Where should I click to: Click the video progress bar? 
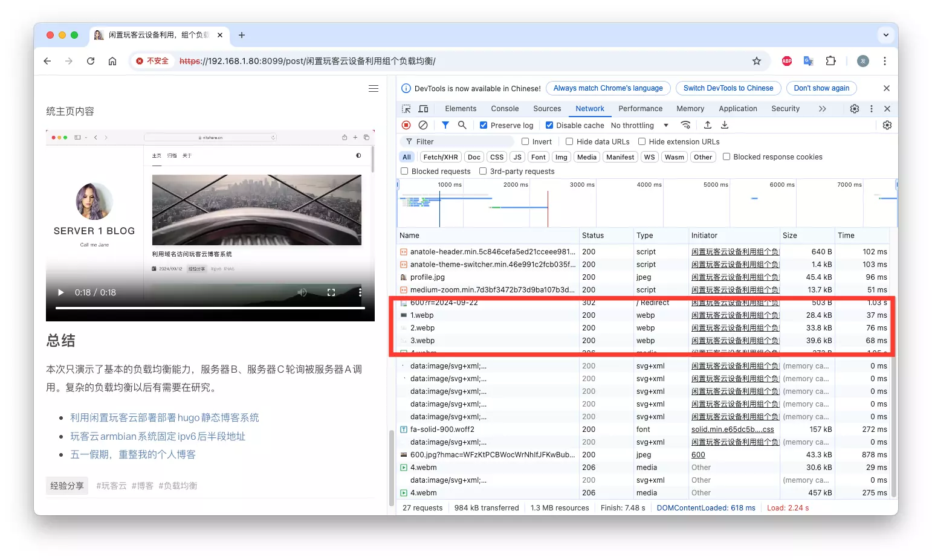pos(210,308)
